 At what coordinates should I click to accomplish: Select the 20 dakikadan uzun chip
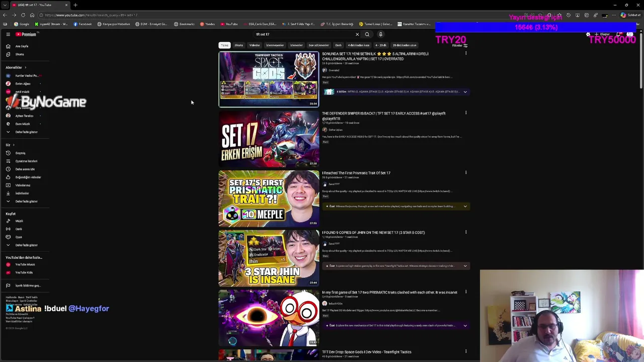click(x=405, y=45)
